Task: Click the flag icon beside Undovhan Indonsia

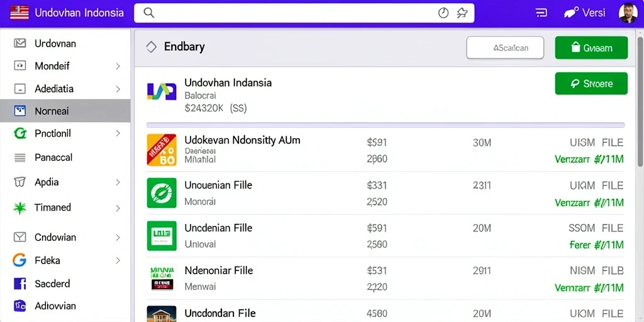Action: [19, 13]
